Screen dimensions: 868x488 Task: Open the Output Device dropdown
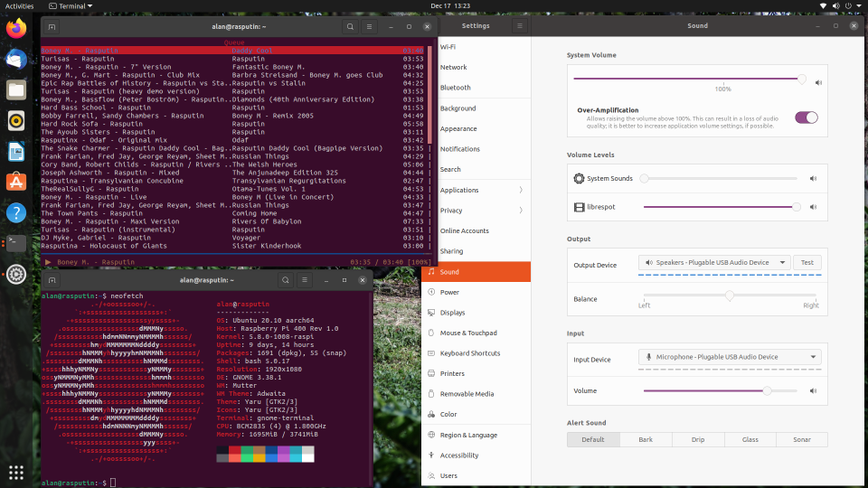pos(714,262)
